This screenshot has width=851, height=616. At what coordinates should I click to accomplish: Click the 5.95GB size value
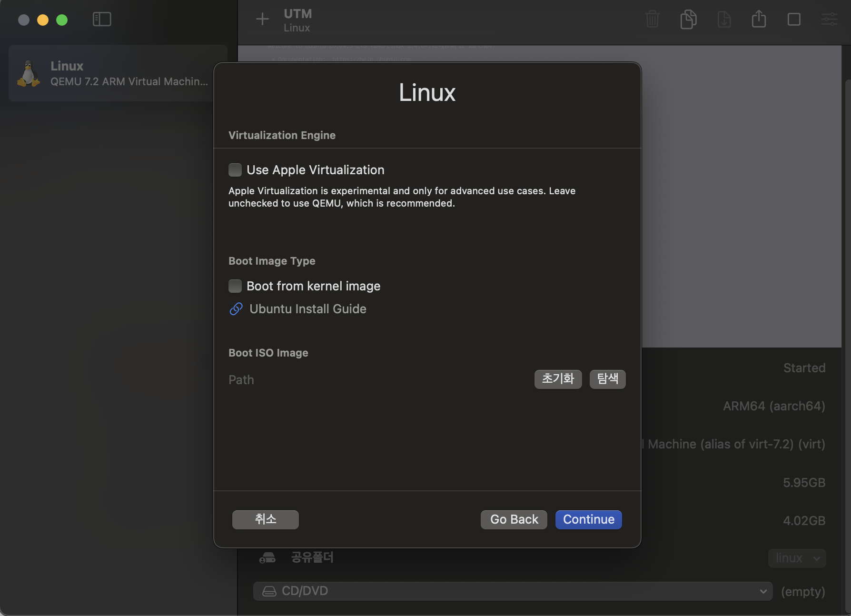[x=804, y=483]
